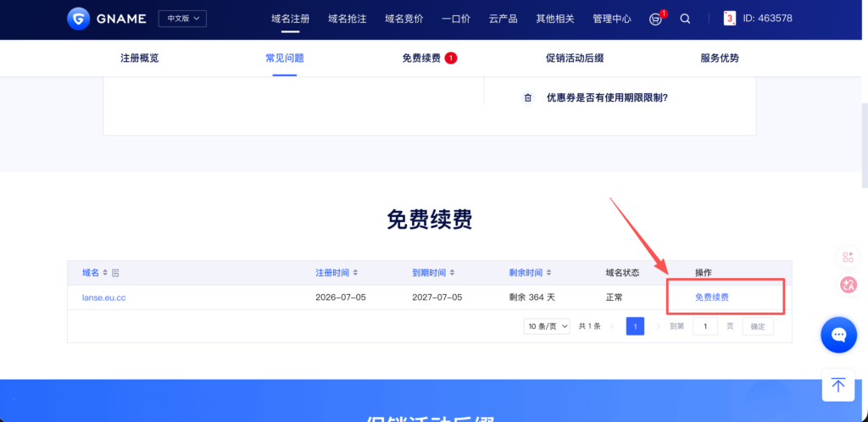Open the 域名竞价 nav menu
Image resolution: width=868 pixels, height=422 pixels.
(x=404, y=19)
